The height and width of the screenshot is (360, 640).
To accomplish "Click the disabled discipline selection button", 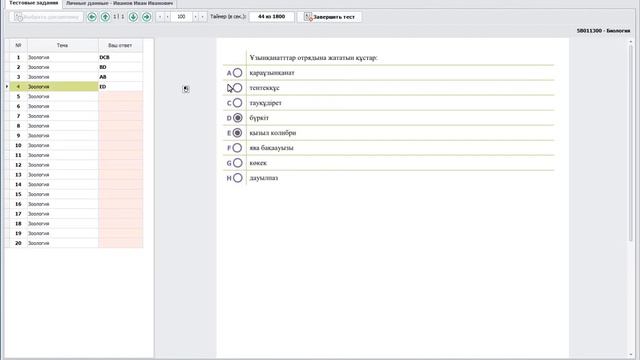I will coord(47,17).
